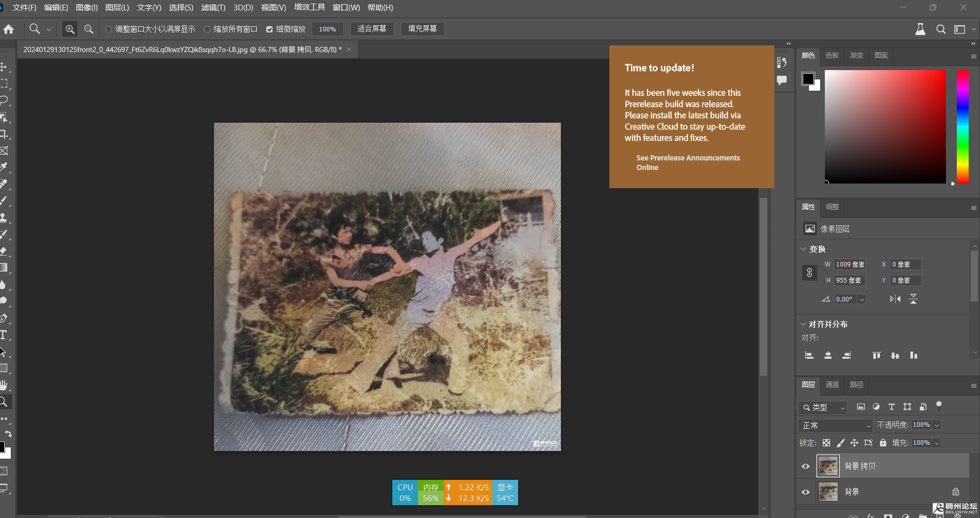Choose the Zoom Out magnifier mode

click(x=89, y=29)
